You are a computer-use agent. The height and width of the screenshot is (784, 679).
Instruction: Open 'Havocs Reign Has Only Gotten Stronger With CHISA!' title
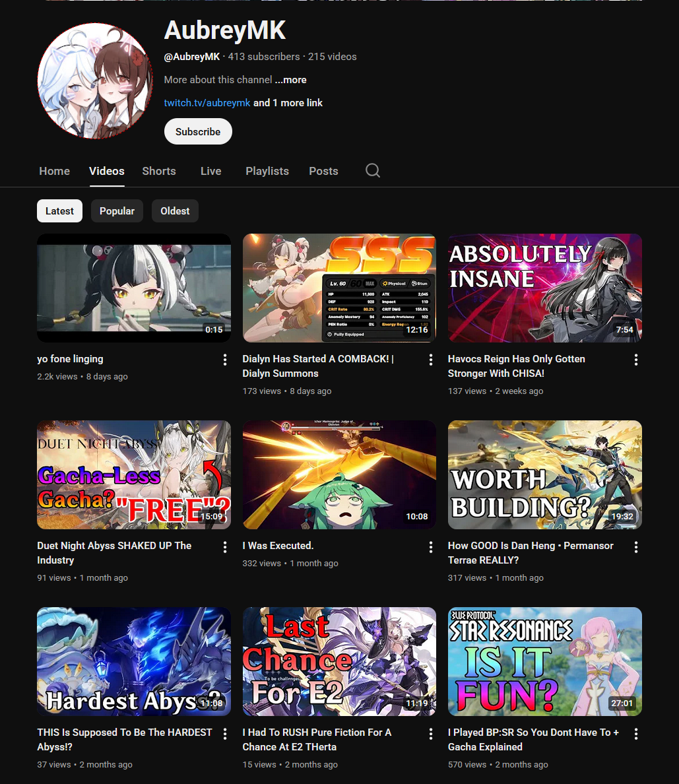517,366
